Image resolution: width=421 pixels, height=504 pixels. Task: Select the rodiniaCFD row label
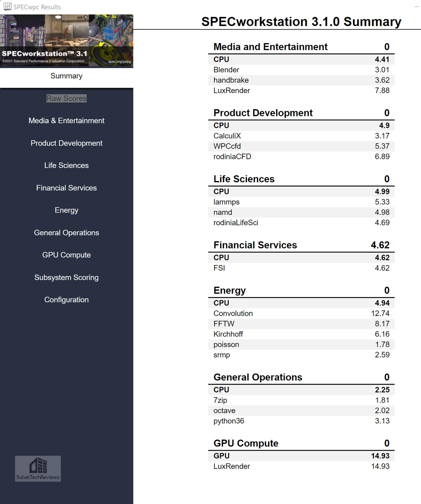pos(232,157)
